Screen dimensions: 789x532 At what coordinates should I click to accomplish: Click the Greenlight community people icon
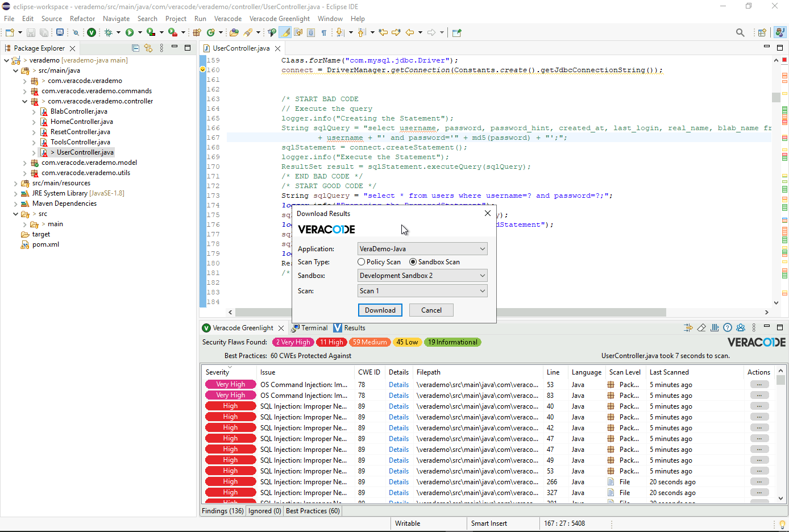741,328
